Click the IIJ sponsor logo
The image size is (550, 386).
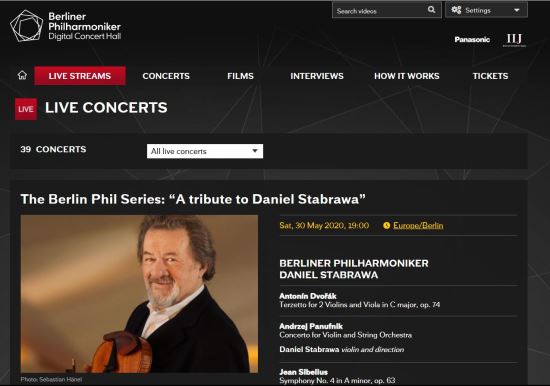(x=514, y=39)
